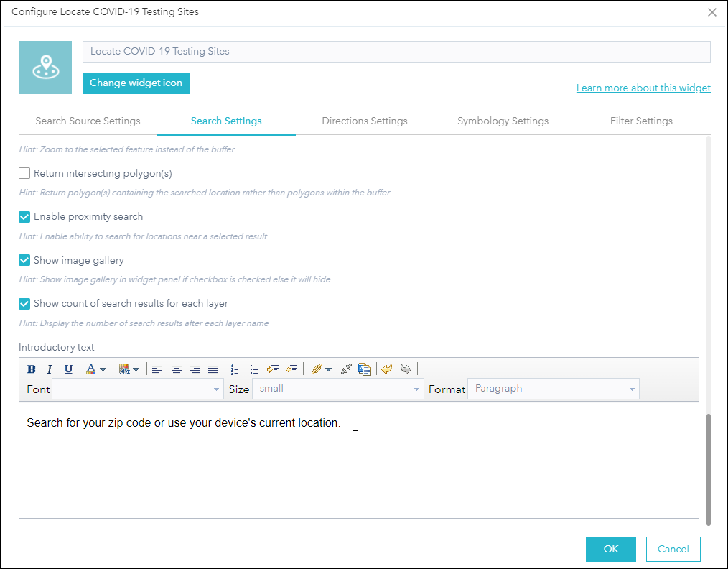Undo the last edit in the text editor
The image size is (728, 569).
tap(387, 369)
